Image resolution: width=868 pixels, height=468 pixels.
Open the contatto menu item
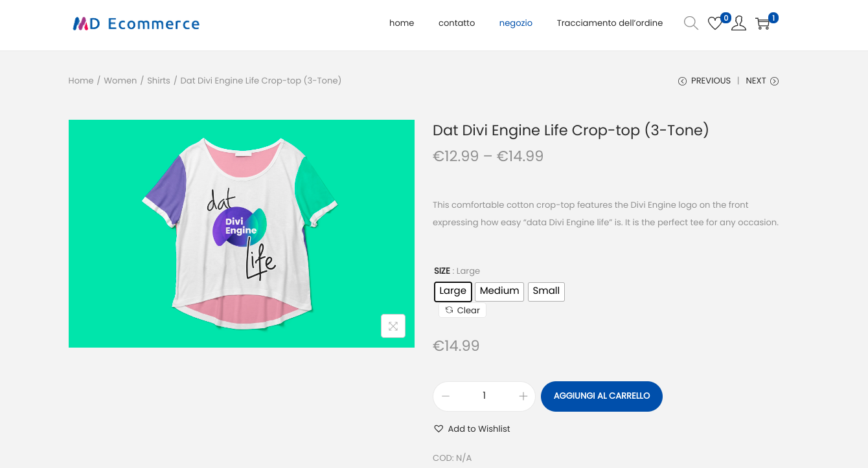(x=457, y=23)
